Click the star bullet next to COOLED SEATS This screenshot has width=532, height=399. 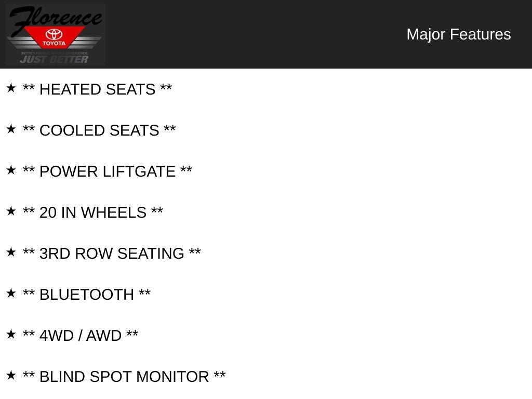click(x=11, y=129)
